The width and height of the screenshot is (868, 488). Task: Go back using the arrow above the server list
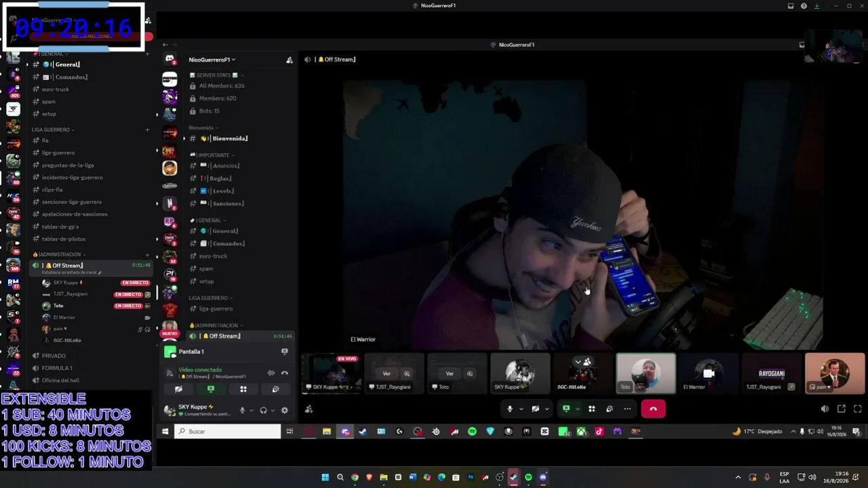(x=165, y=45)
